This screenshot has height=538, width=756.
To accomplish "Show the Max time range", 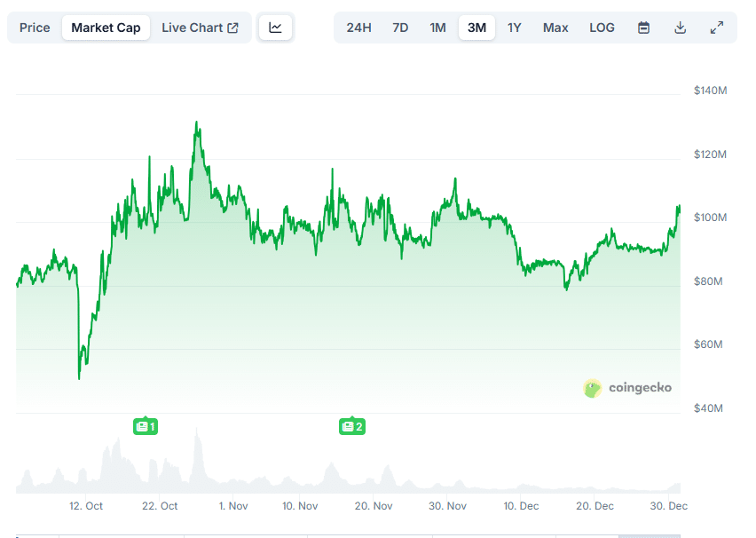I will tap(555, 28).
